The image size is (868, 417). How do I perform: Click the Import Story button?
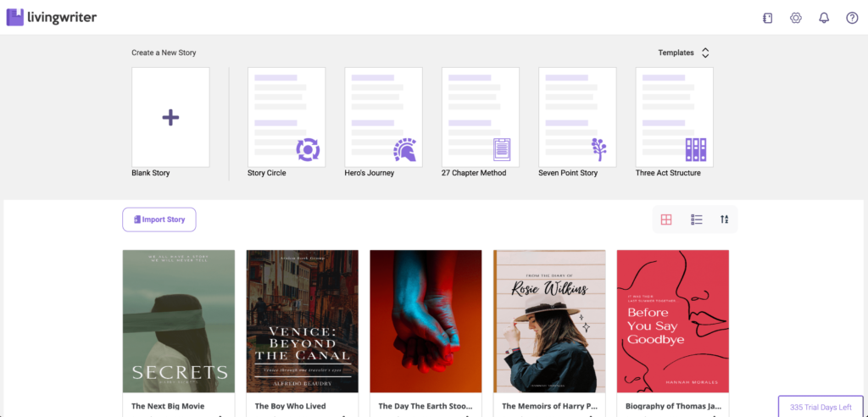click(159, 220)
